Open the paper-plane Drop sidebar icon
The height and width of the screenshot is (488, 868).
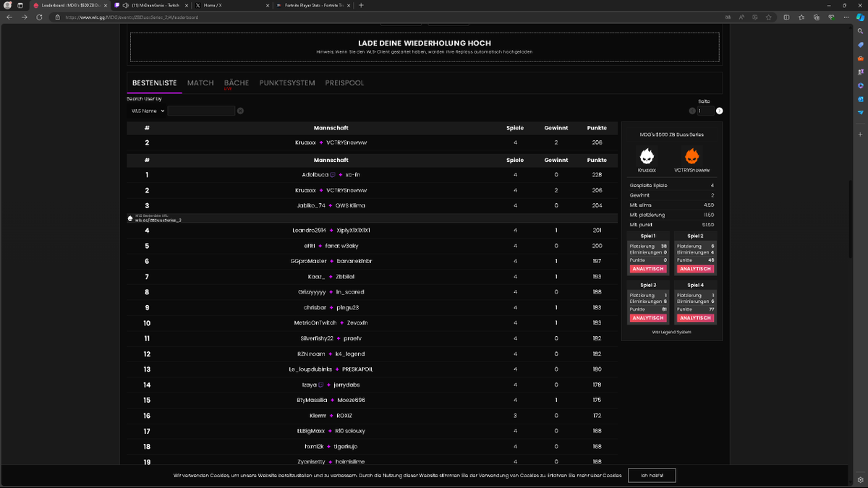tap(860, 113)
